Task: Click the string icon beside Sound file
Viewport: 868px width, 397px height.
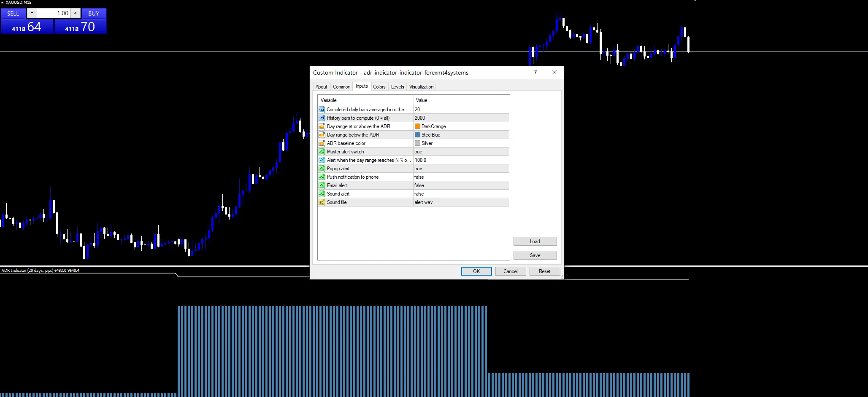Action: (x=322, y=202)
